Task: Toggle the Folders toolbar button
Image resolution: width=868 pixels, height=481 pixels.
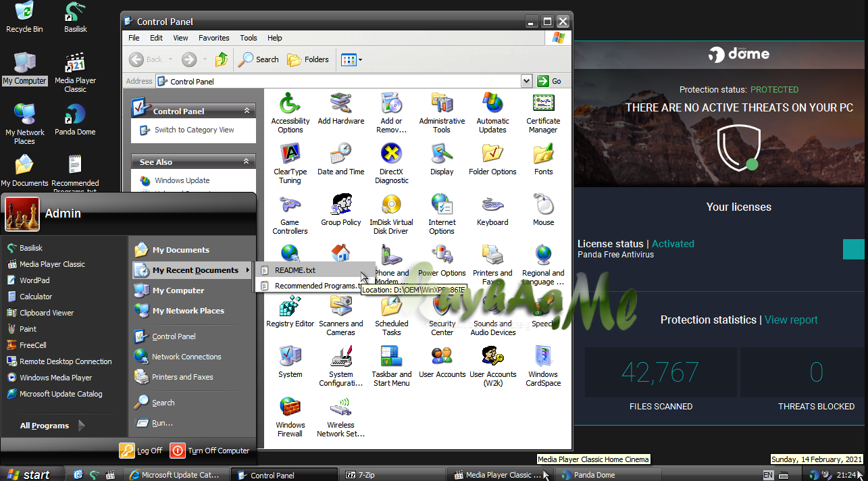Action: 308,59
